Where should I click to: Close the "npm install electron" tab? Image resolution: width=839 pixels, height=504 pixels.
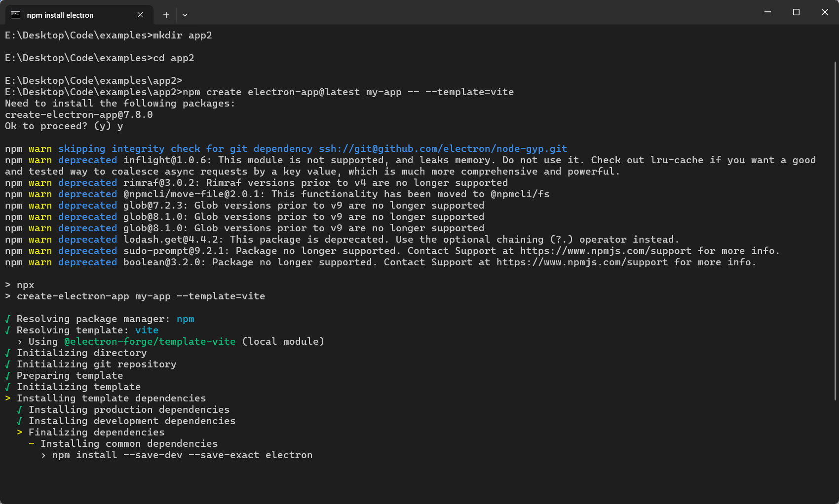(140, 15)
